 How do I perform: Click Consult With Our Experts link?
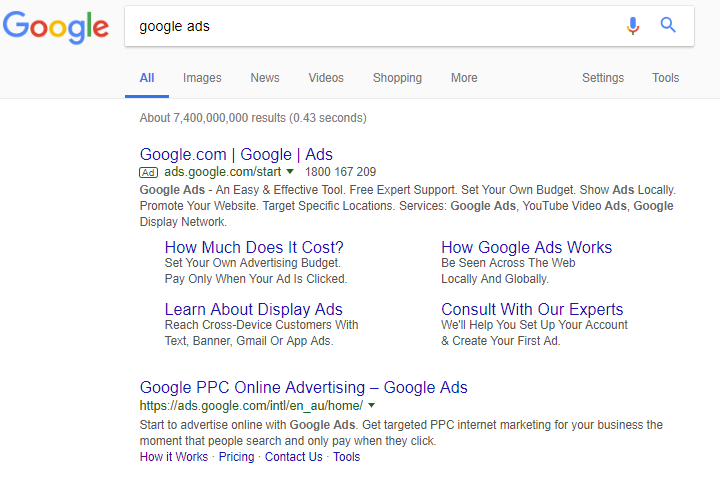point(532,309)
